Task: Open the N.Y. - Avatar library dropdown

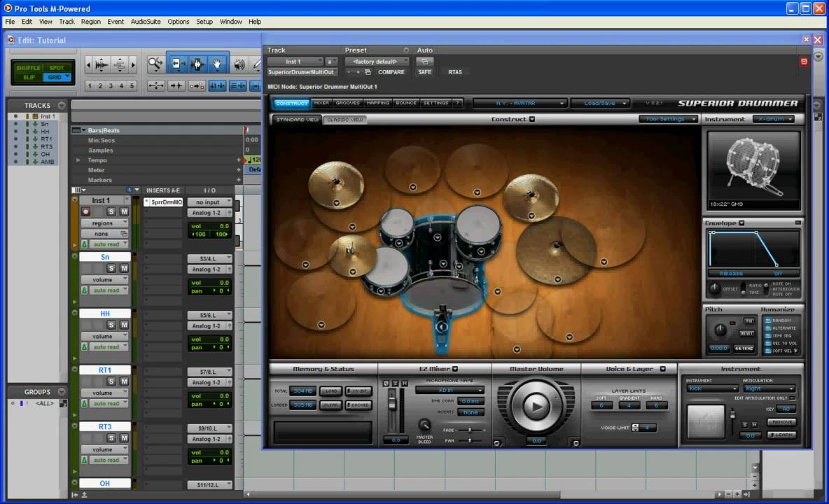Action: (520, 104)
